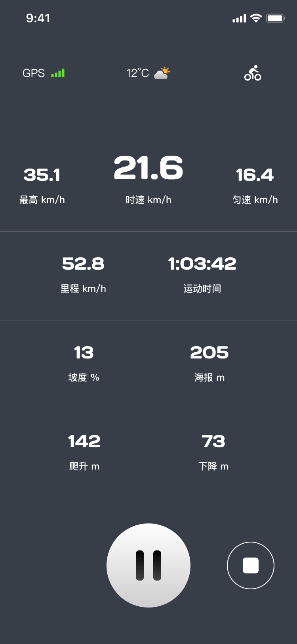Tap the climb value 142
297x644 pixels.
pos(84,441)
